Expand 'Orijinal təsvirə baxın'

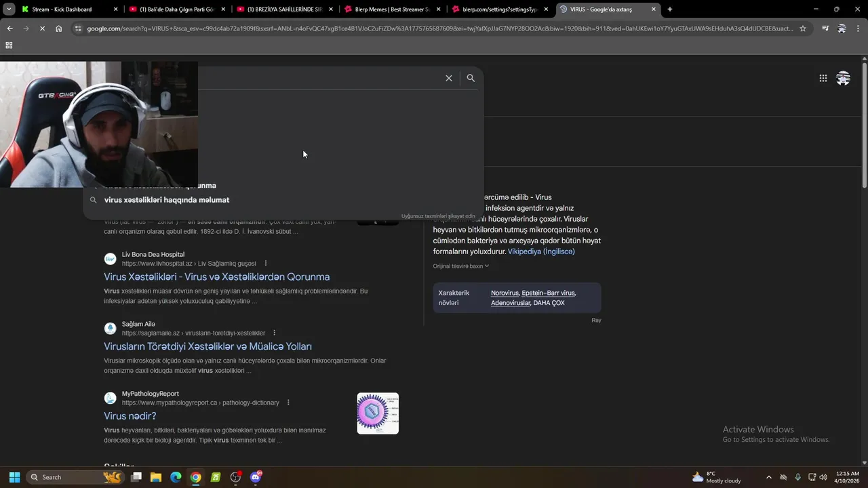tap(461, 266)
